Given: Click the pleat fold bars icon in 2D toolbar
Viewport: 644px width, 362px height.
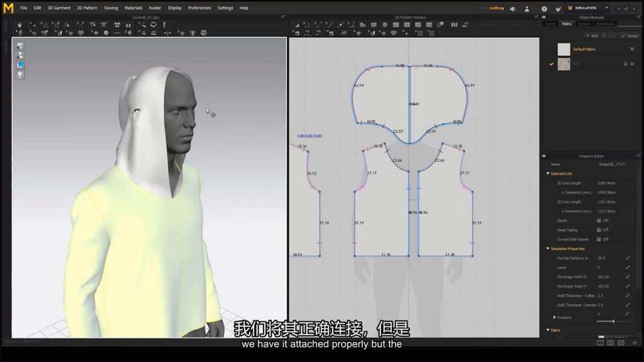Looking at the screenshot, I should tap(454, 25).
